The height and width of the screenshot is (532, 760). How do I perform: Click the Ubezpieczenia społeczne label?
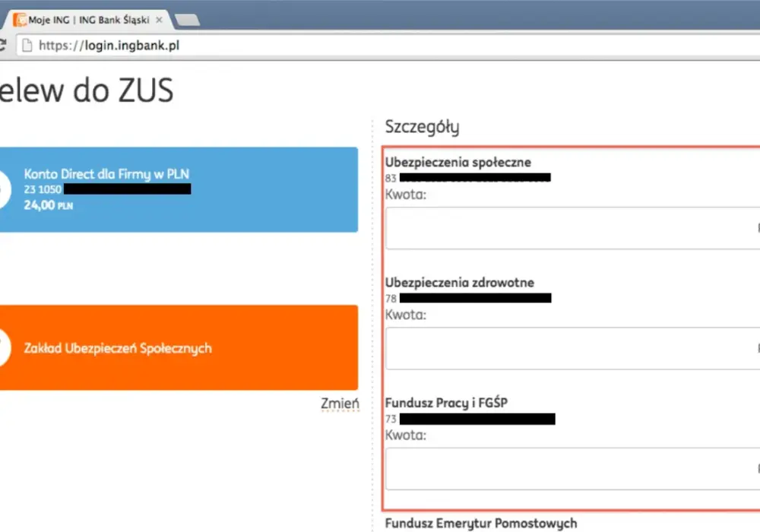pyautogui.click(x=458, y=163)
